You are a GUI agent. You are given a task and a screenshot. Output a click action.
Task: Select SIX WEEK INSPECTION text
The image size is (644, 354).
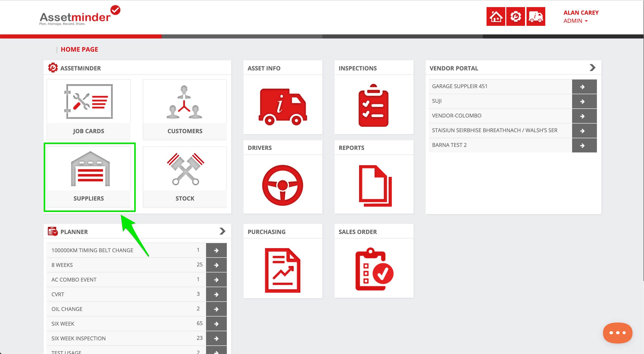[78, 338]
